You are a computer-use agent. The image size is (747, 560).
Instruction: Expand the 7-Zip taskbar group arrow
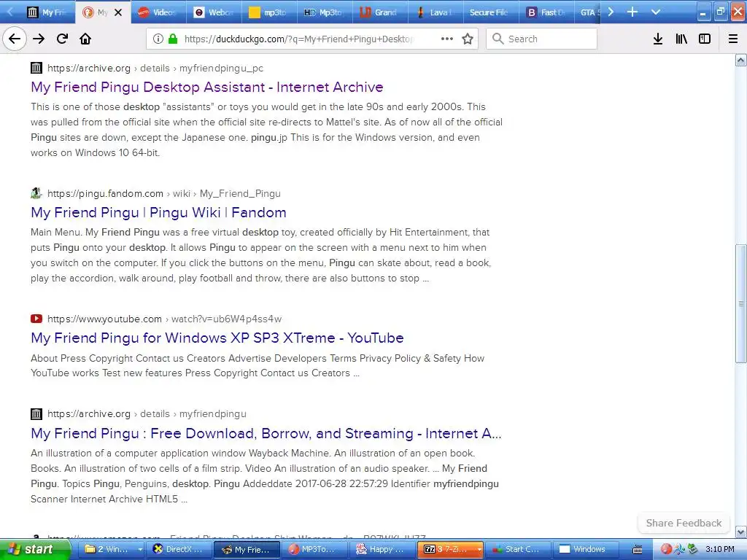[x=479, y=549]
